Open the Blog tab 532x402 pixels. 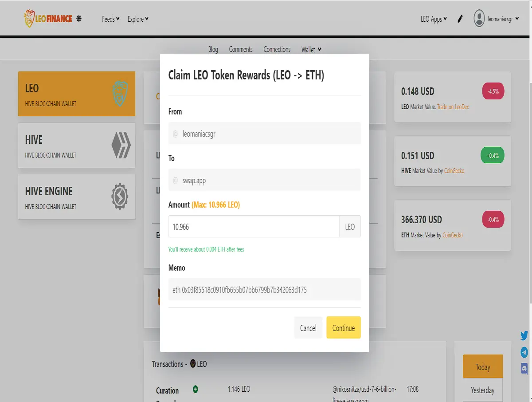coord(213,49)
